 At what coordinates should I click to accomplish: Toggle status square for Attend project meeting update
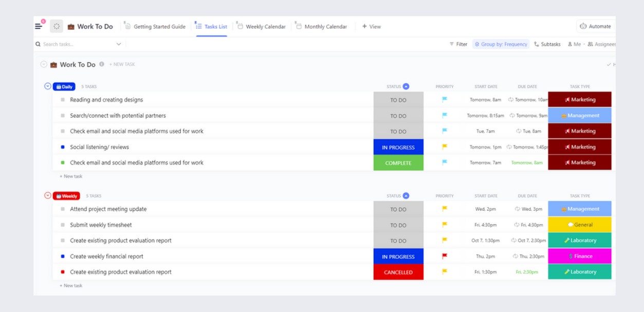[x=63, y=209]
